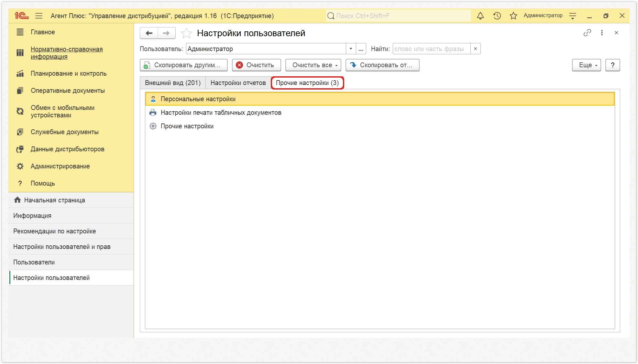The image size is (638, 364).
Task: Click Скопировать другим button
Action: pyautogui.click(x=184, y=65)
